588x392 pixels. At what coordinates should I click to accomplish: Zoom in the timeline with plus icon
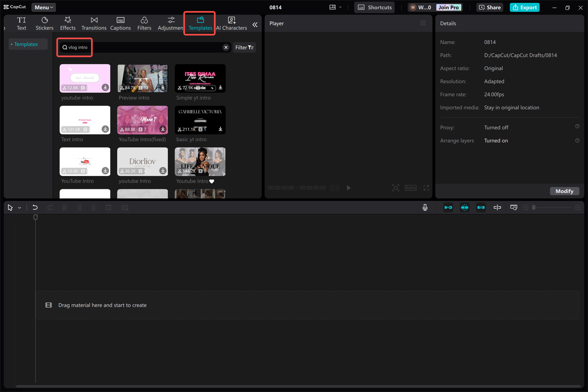(578, 208)
